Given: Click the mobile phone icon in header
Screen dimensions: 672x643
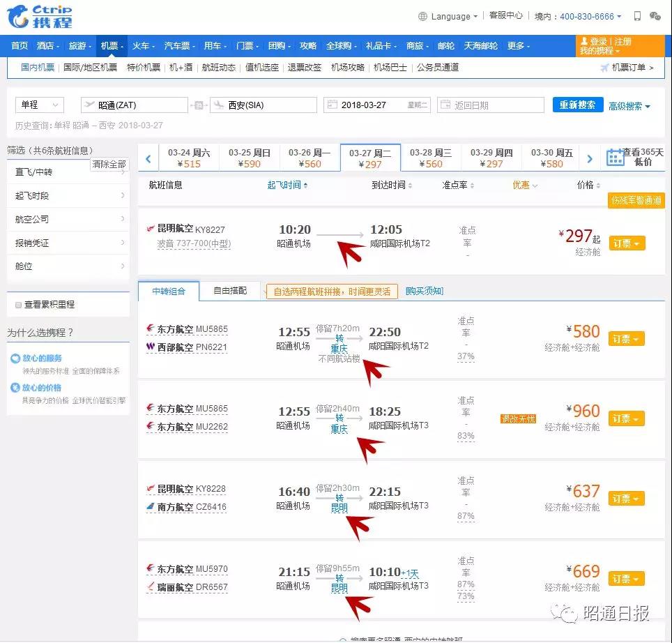Looking at the screenshot, I should (x=637, y=16).
